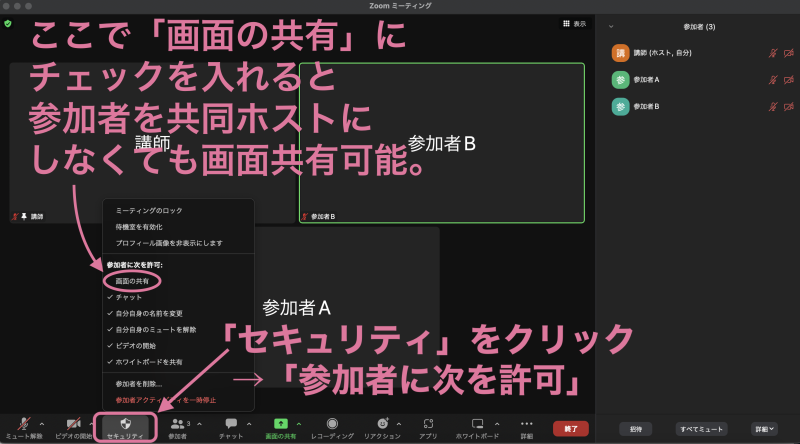Expand the caret beside ホワイトボード button

(x=497, y=424)
